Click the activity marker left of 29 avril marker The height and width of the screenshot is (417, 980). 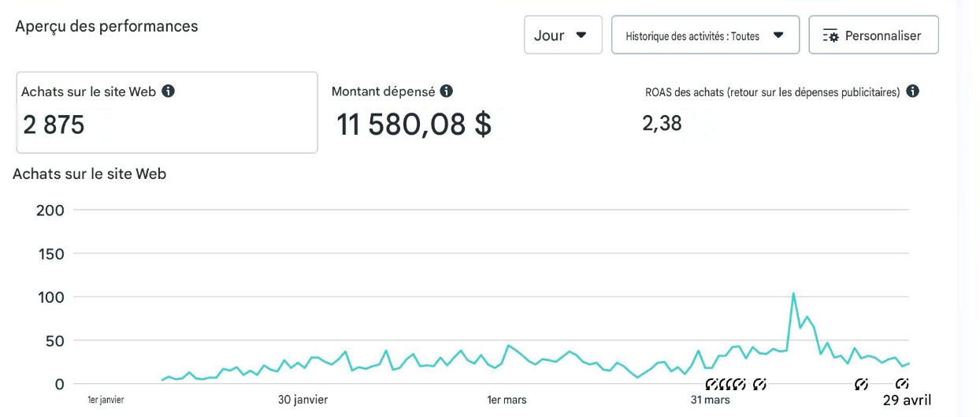point(861,384)
